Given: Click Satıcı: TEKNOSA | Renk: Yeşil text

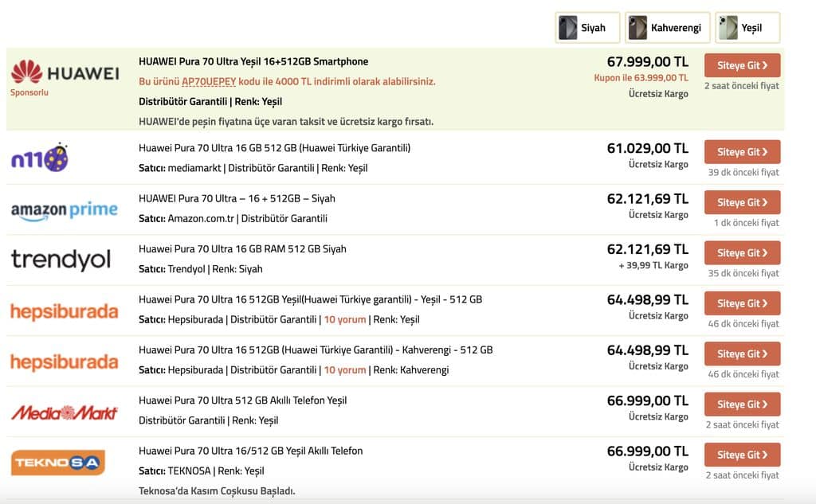Looking at the screenshot, I should [x=202, y=471].
